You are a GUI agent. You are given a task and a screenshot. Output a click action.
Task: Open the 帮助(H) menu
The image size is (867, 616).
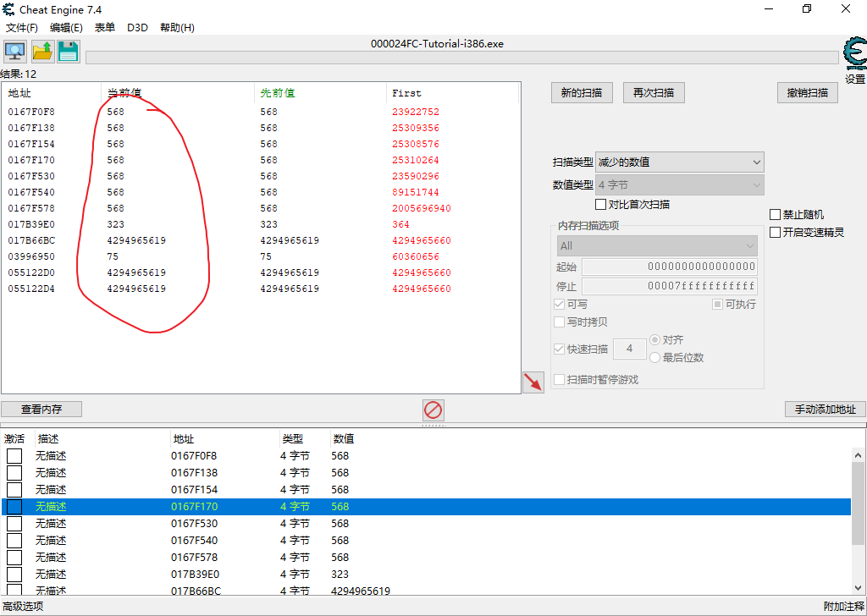pos(177,28)
